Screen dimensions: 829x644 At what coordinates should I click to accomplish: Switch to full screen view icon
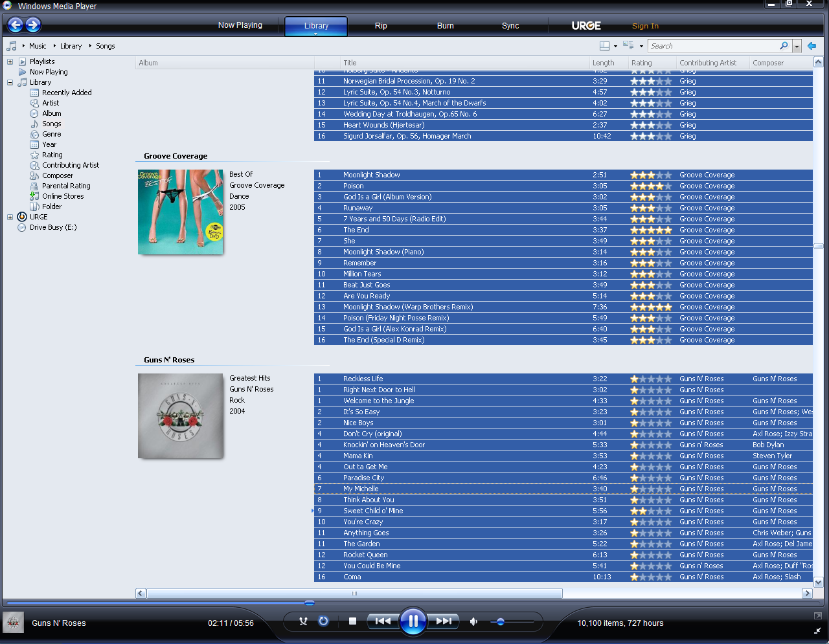817,616
